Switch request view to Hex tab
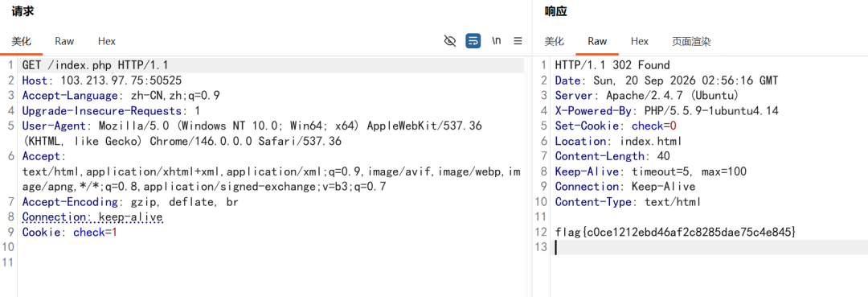Viewport: 868px width, 297px height. coord(107,41)
